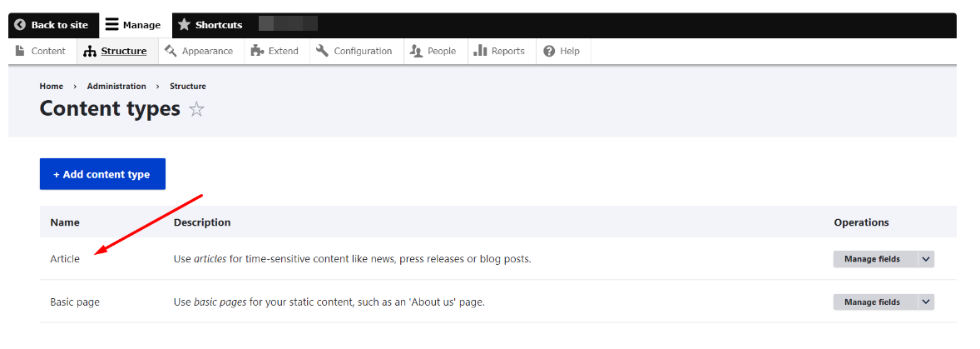Go to Appearance settings
This screenshot has width=980, height=349.
[x=199, y=51]
